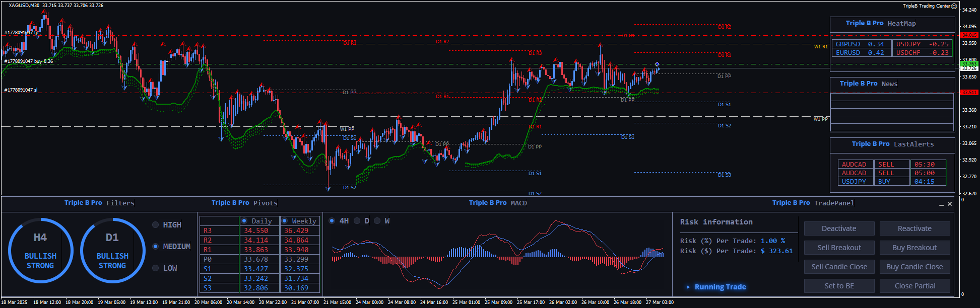Switch MACD to the D timeframe
The width and height of the screenshot is (980, 308).
(357, 221)
